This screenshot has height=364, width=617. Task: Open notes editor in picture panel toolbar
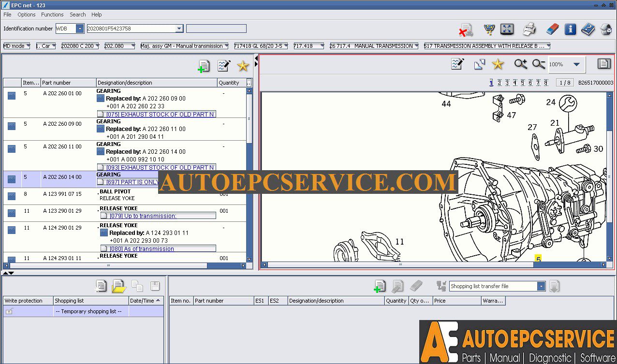click(457, 64)
